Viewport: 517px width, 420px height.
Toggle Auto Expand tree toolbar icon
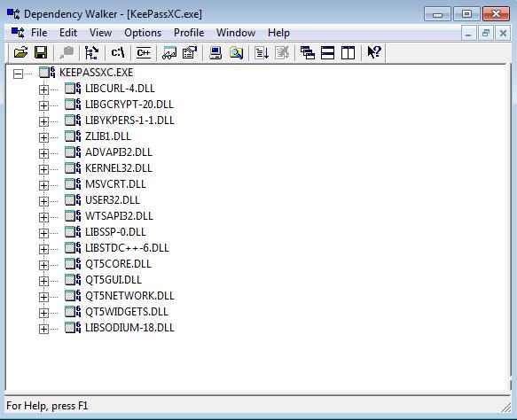(x=91, y=52)
